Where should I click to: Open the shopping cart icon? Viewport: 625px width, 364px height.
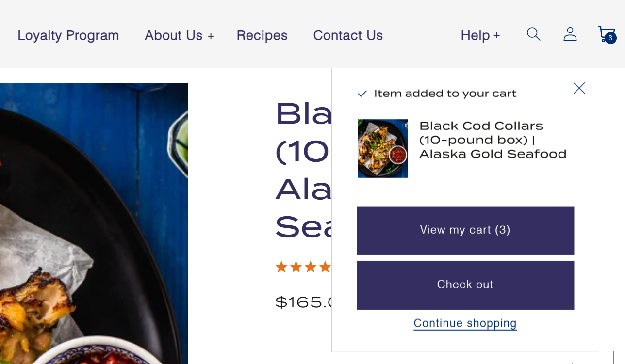(606, 35)
